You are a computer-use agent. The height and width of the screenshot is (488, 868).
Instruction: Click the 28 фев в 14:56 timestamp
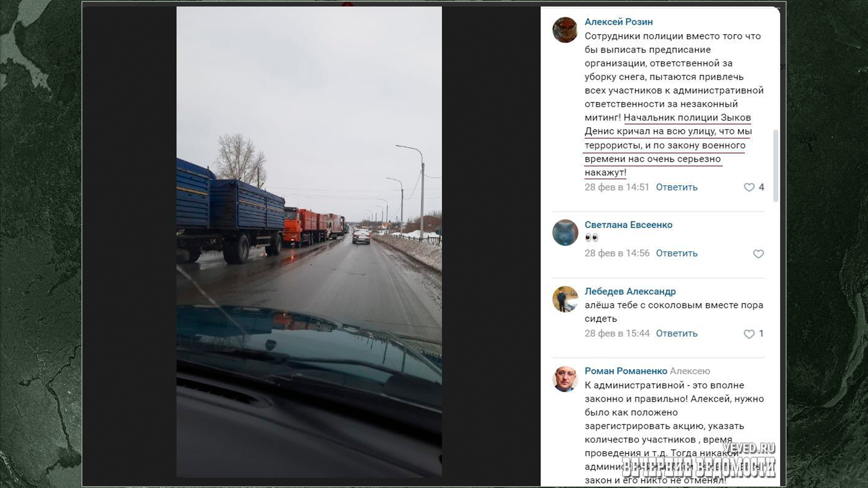point(617,253)
